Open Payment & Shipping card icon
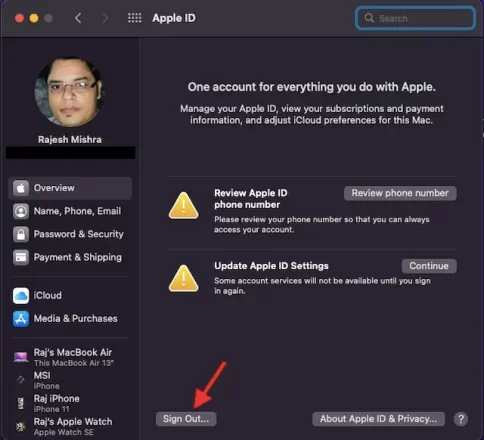Screen dimensions: 484x440 21,258
